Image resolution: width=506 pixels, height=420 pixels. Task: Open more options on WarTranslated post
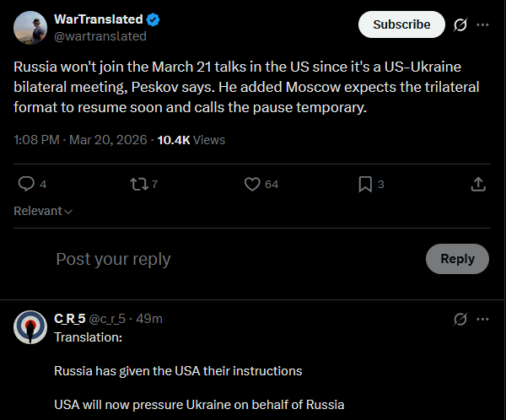pos(482,24)
